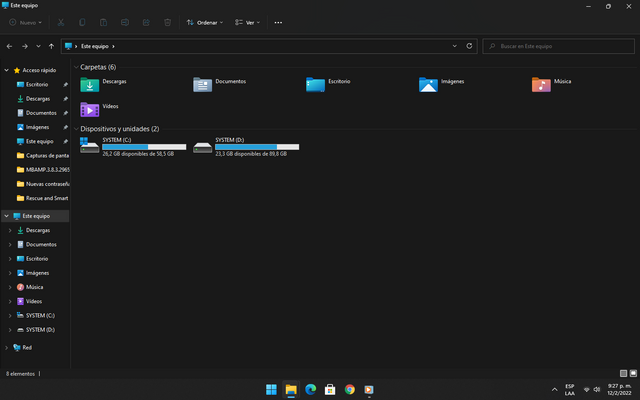Open clock showing 9:27 p. m.
Viewport: 640px width, 400px height.
click(619, 389)
